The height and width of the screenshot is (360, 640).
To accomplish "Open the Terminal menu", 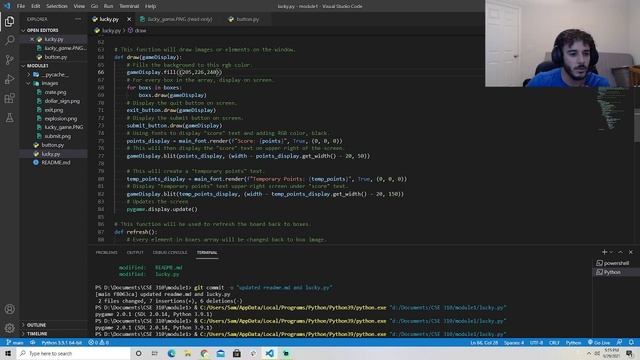I will coord(129,6).
